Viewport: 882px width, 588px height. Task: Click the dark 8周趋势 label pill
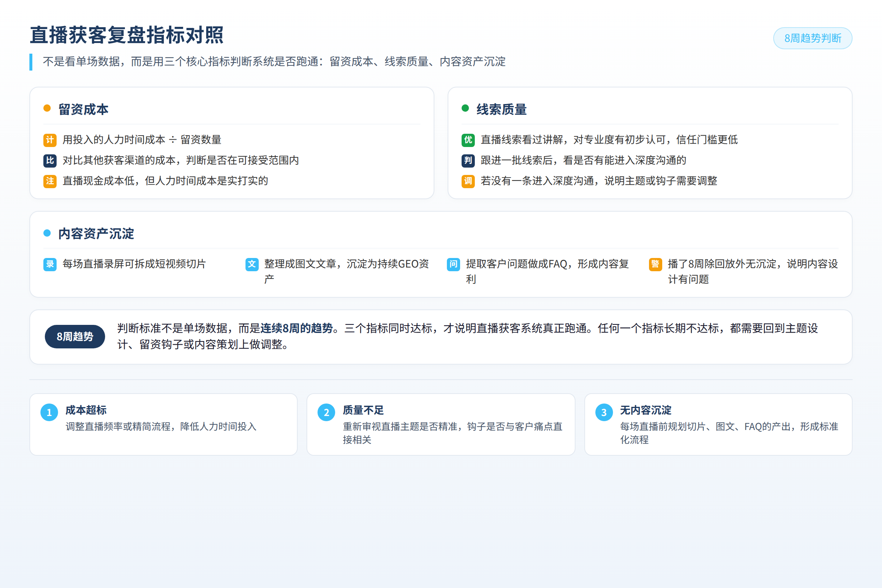pos(75,336)
